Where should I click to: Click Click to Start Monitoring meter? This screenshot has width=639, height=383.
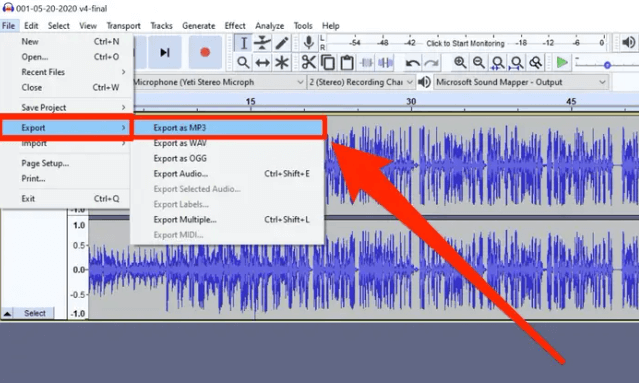(465, 43)
